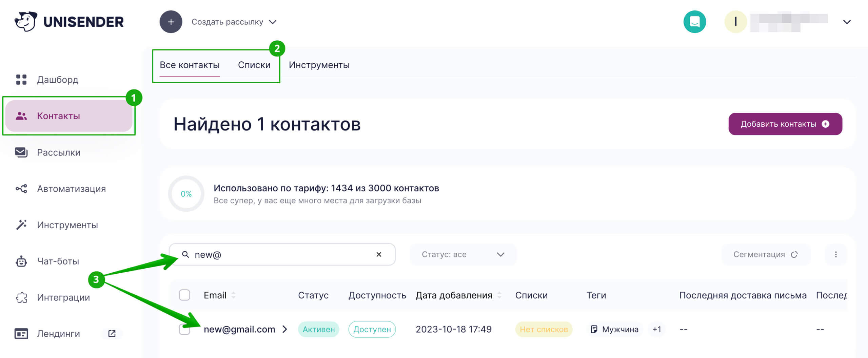Click the Сегментация button
868x358 pixels.
pyautogui.click(x=766, y=254)
